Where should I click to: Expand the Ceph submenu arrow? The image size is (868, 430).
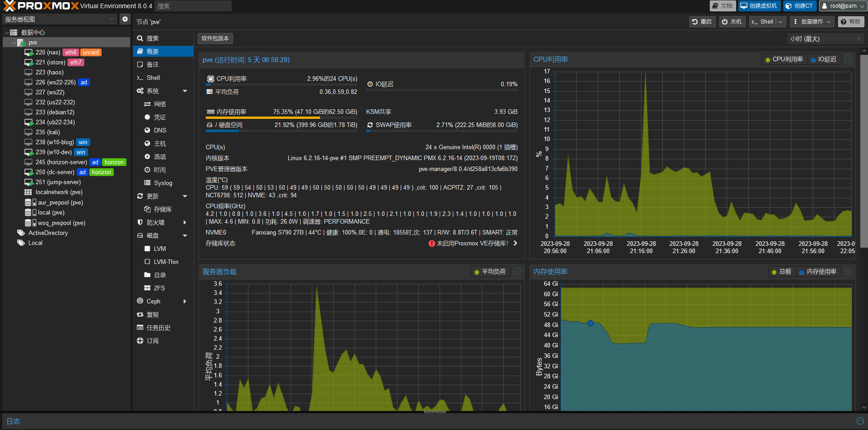point(185,302)
